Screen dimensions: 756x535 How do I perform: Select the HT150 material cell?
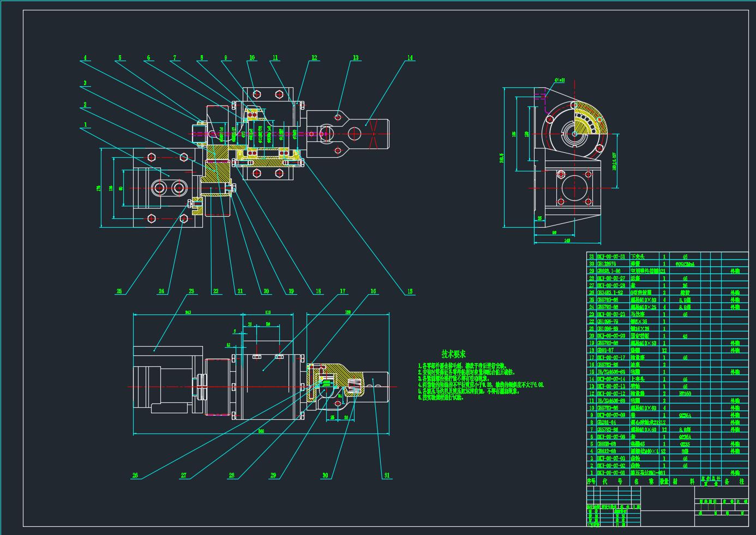point(685,394)
